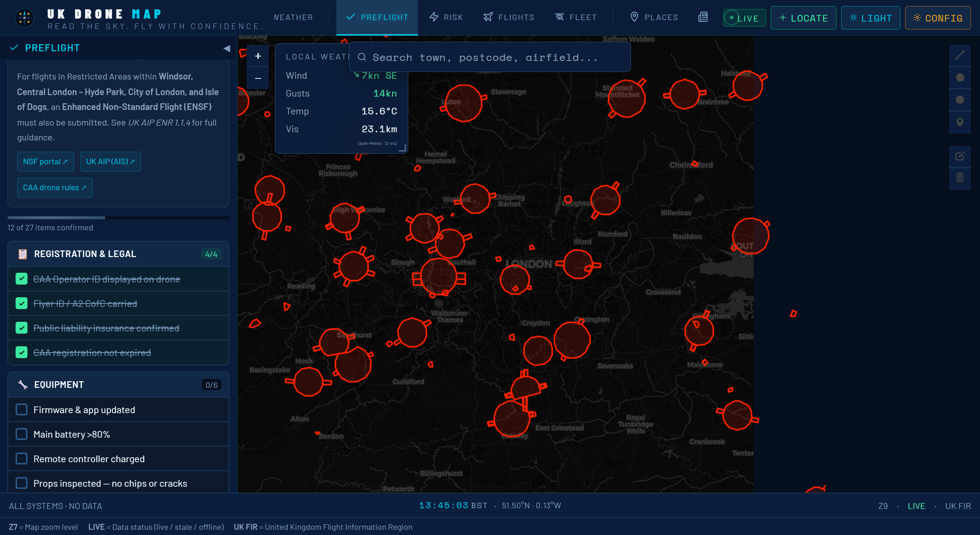Click the delete layers trash icon
Image resolution: width=980 pixels, height=535 pixels.
pyautogui.click(x=960, y=178)
